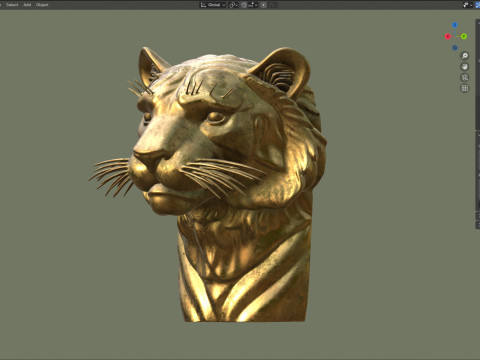480x360 pixels.
Task: Open the snapping options dropdown
Action: coord(253,5)
